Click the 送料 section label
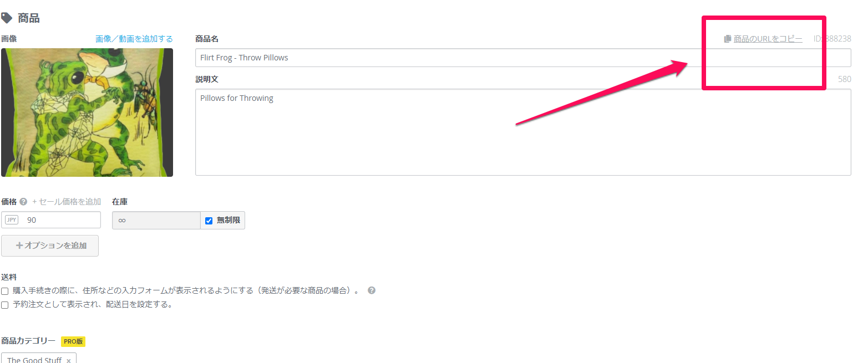 (9, 277)
